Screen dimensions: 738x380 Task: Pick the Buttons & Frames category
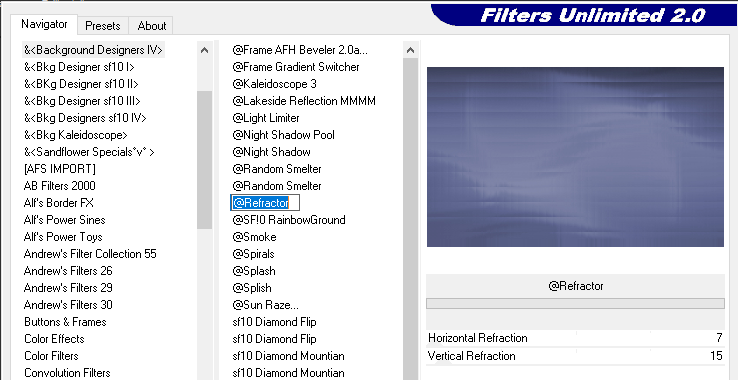pyautogui.click(x=65, y=322)
